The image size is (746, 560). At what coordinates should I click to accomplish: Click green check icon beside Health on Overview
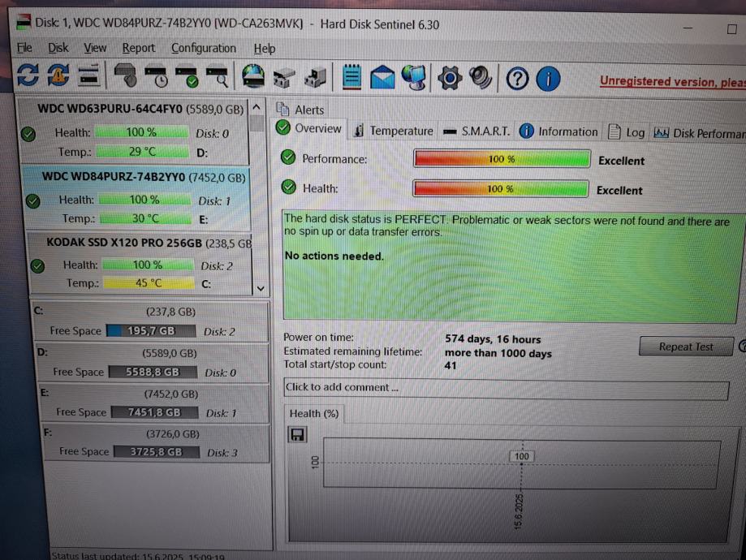[x=288, y=187]
